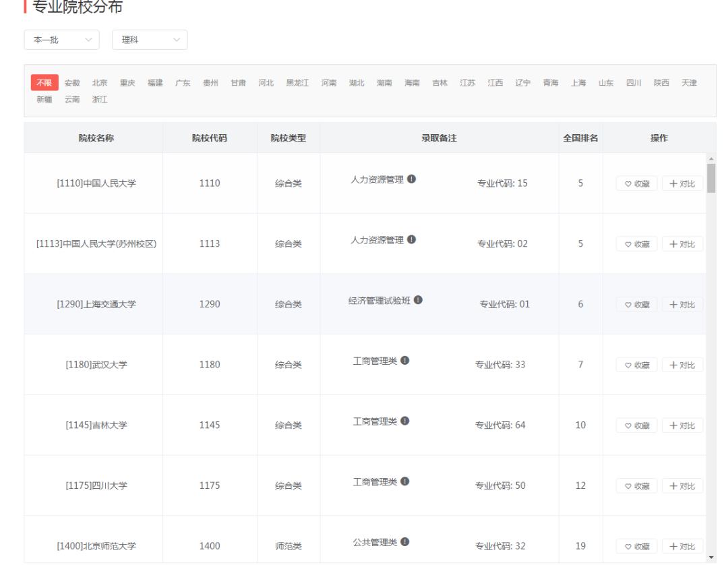Filter by 云南 region
728x565 pixels.
[x=72, y=99]
